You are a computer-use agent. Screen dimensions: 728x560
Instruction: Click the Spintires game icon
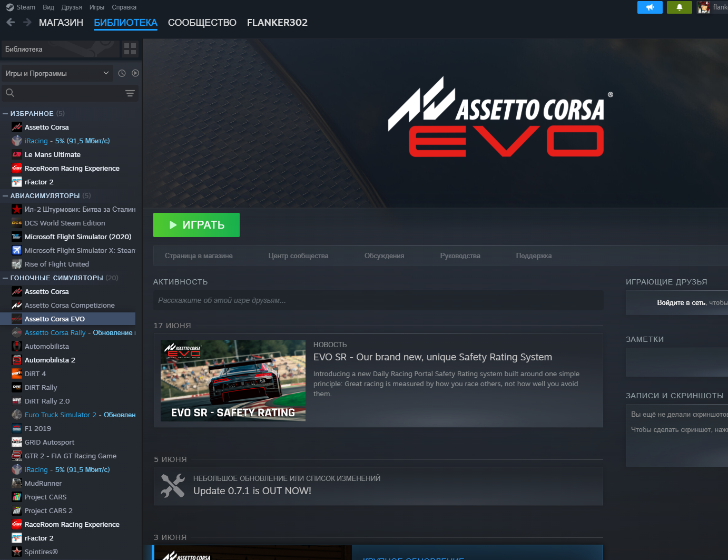coord(17,552)
